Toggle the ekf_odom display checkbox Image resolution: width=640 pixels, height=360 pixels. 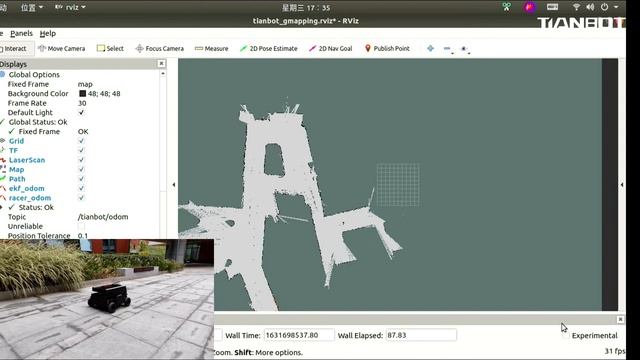click(81, 188)
